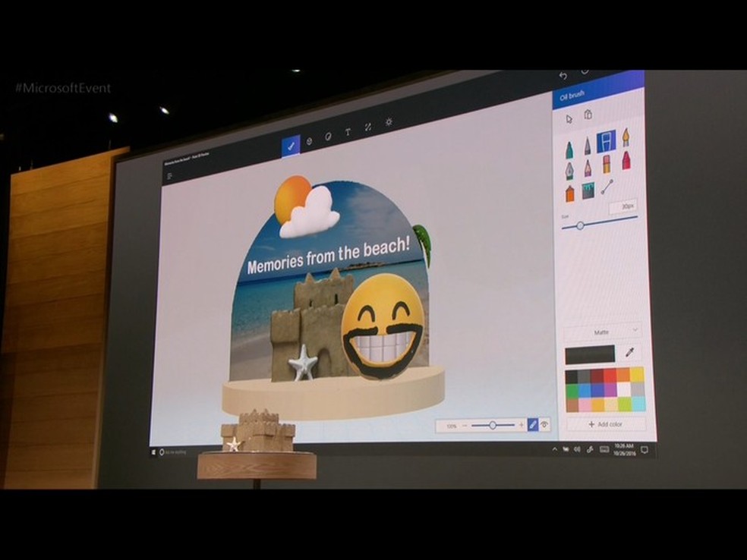Select the gray Calligraphy pen tool

pyautogui.click(x=588, y=145)
